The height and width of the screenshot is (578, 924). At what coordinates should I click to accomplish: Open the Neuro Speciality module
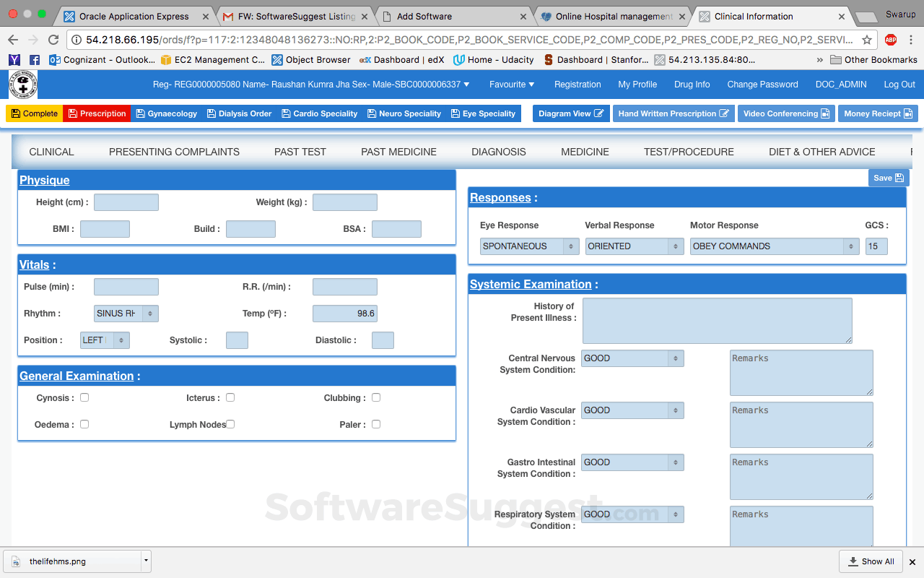(404, 113)
